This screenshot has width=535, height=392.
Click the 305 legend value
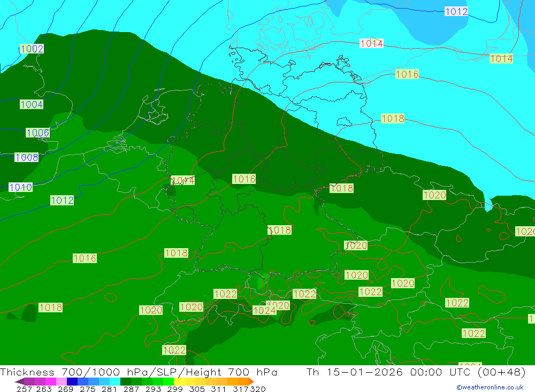click(196, 389)
